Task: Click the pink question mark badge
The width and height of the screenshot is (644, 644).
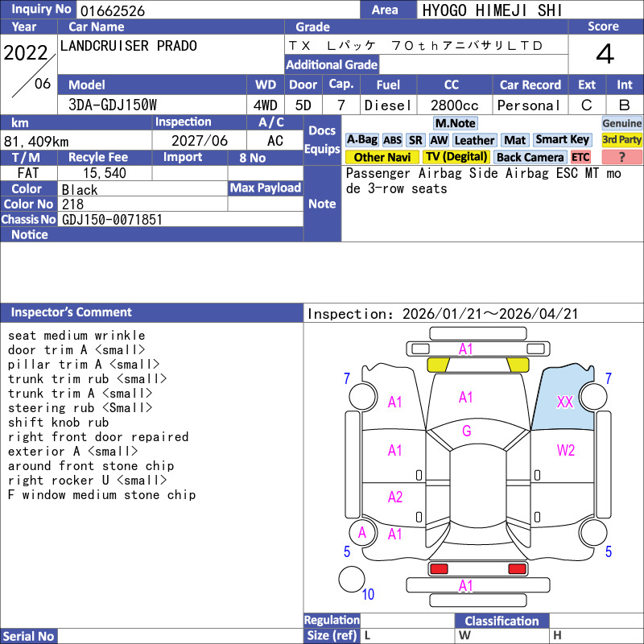Action: [x=621, y=158]
